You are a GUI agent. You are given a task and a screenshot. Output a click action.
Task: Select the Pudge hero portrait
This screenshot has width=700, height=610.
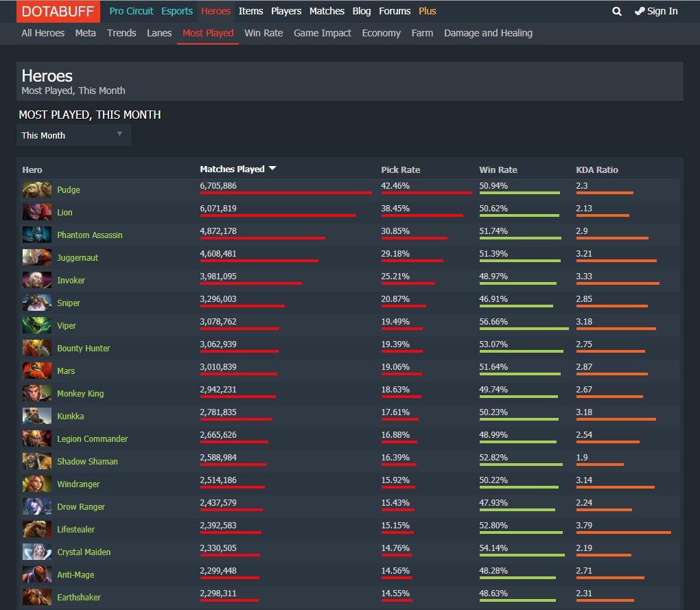(36, 189)
